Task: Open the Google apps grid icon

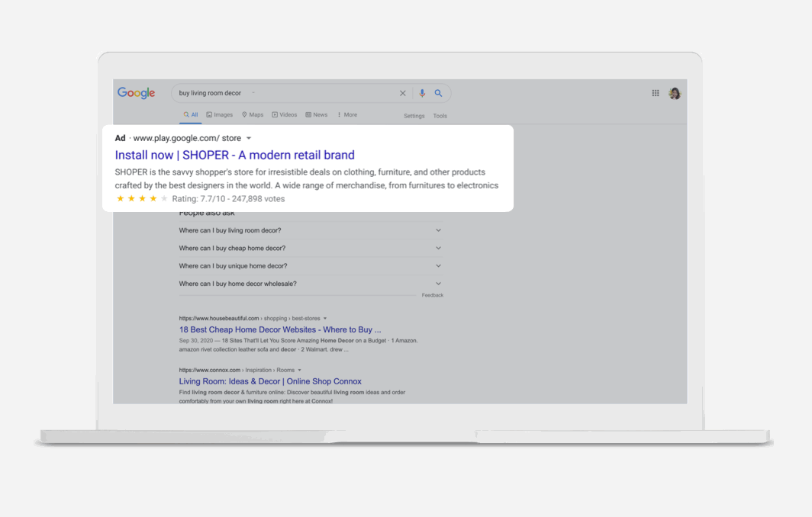Action: point(655,93)
